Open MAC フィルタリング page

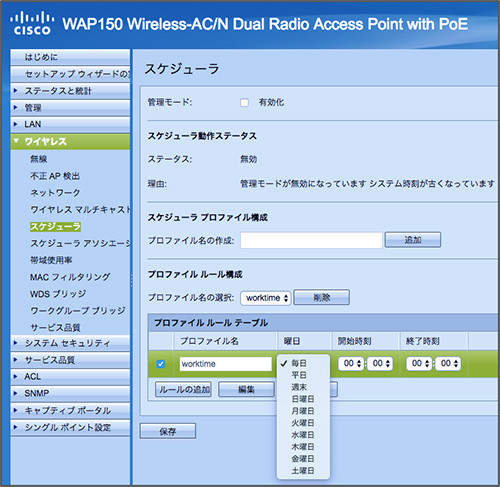tap(70, 277)
